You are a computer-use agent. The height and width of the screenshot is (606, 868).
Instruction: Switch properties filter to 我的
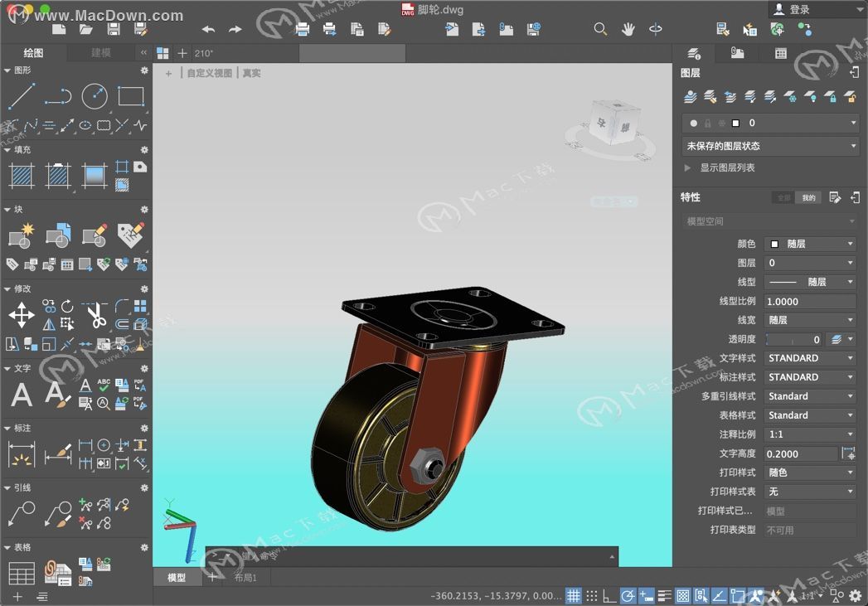point(809,197)
